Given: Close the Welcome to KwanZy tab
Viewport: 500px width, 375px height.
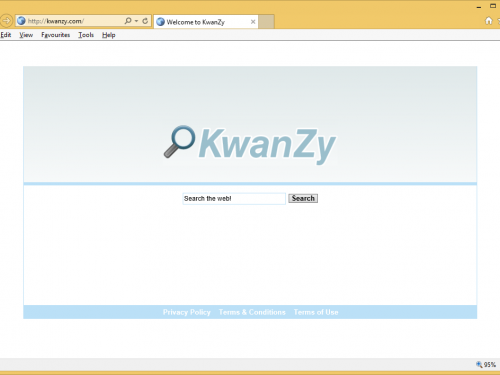Looking at the screenshot, I should point(253,22).
